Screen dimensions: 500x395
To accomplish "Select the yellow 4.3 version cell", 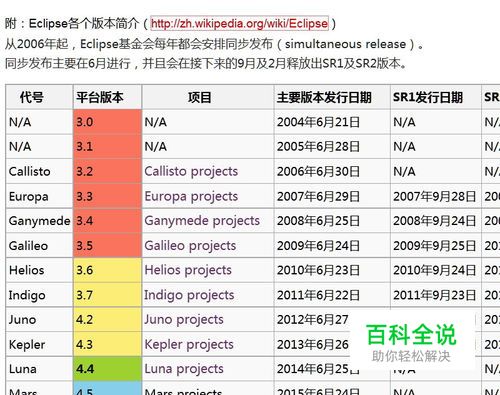I will [107, 344].
